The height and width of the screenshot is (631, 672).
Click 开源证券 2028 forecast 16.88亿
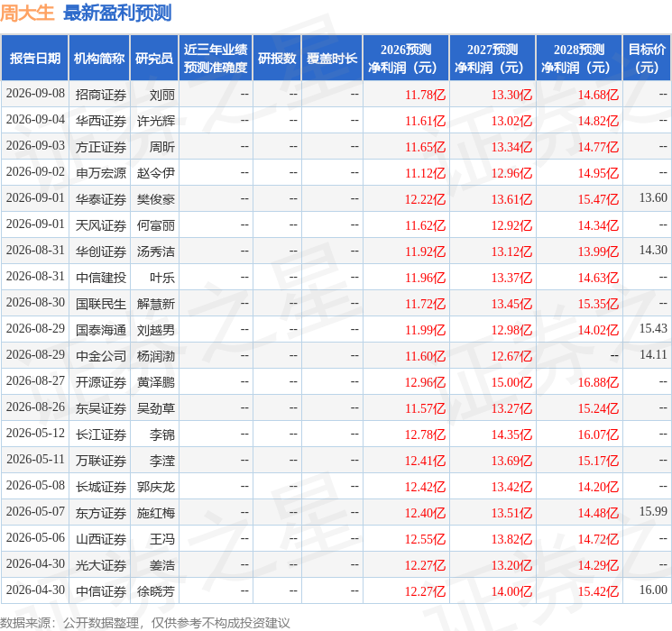tap(598, 382)
